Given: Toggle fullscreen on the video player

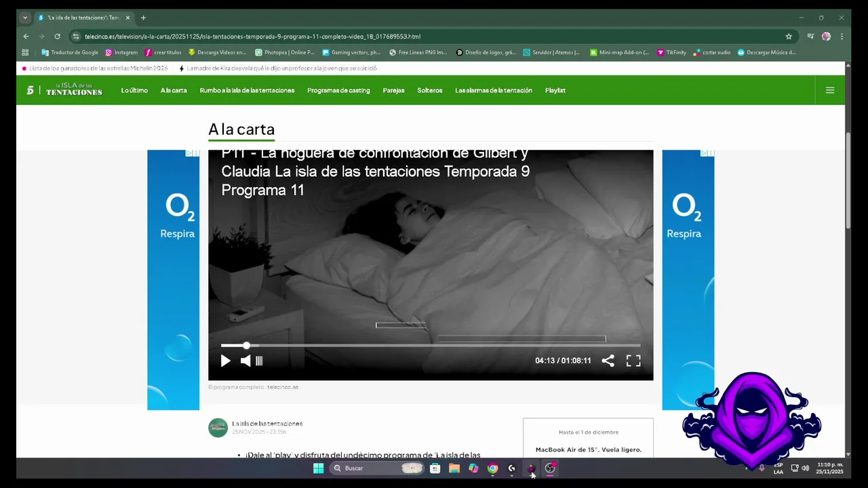Looking at the screenshot, I should click(x=633, y=361).
